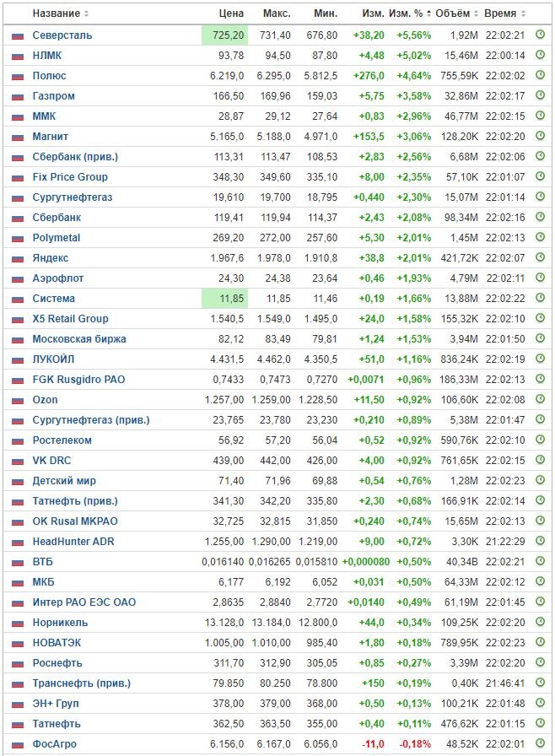Sort table by Изм. % column
The height and width of the screenshot is (756, 555).
410,13
